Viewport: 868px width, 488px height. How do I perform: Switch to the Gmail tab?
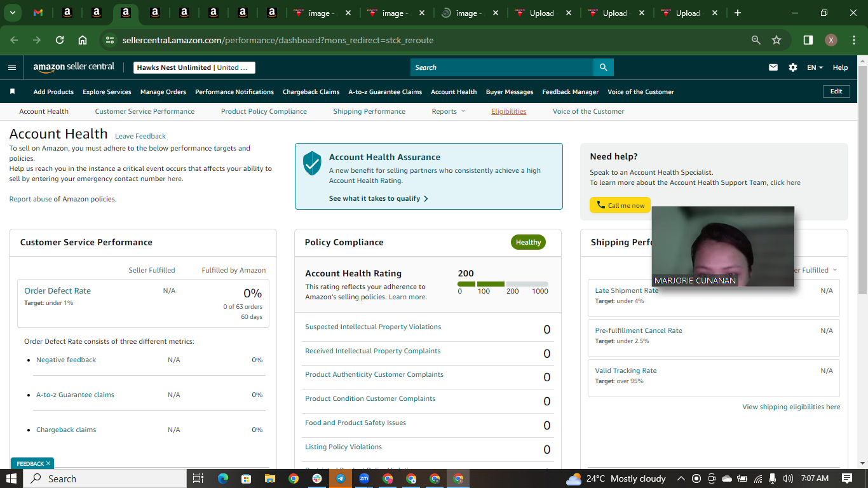tap(38, 13)
